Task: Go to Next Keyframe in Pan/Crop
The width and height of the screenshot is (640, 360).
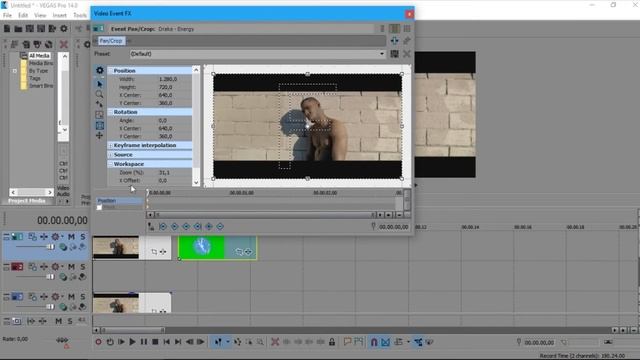Action: [x=186, y=226]
